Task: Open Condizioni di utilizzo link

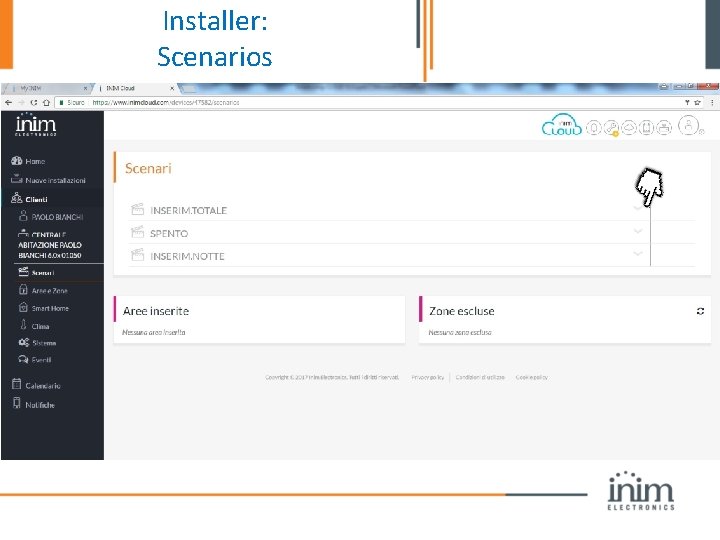Action: tap(480, 377)
